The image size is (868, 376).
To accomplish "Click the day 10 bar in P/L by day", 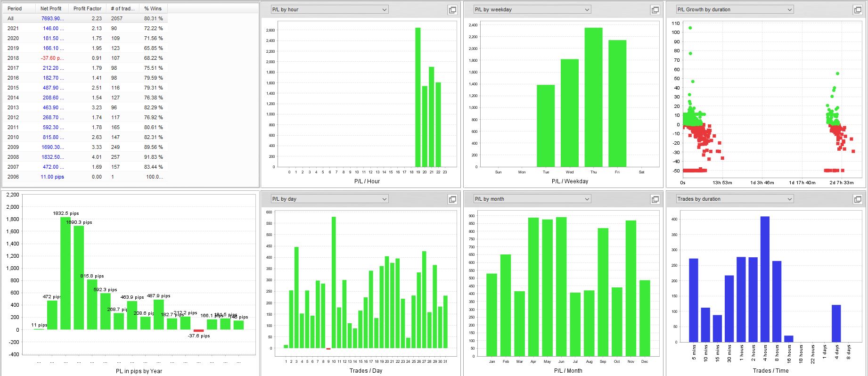I will (x=334, y=283).
